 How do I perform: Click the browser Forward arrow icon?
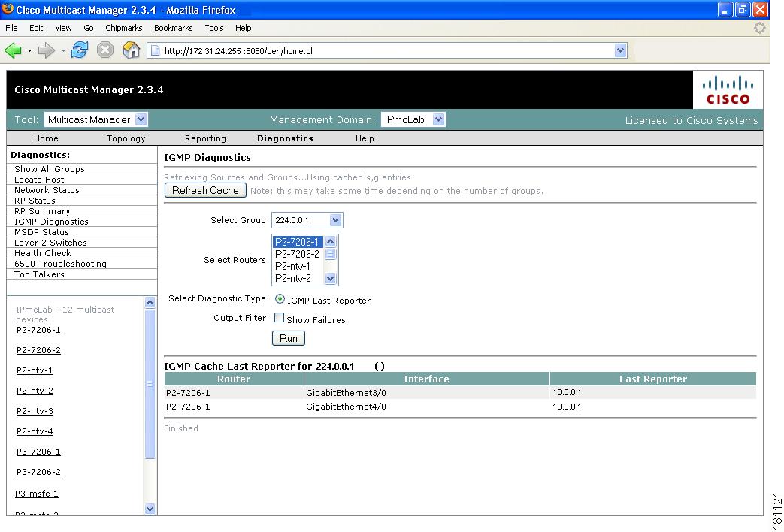(x=46, y=50)
